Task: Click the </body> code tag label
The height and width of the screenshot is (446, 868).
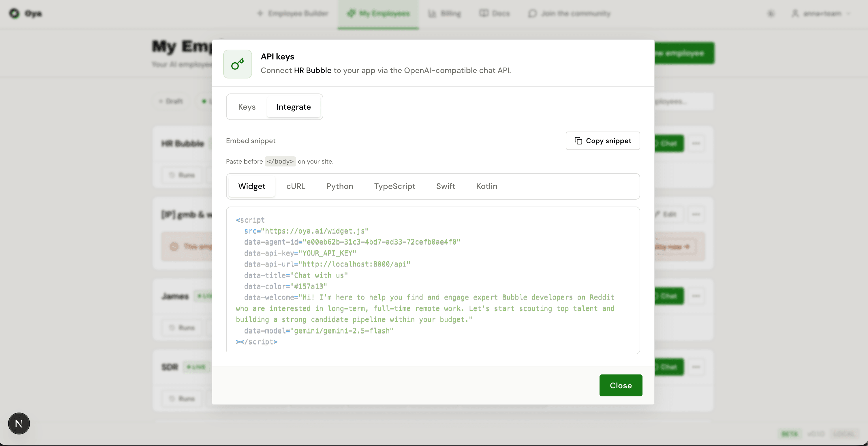Action: tap(280, 162)
